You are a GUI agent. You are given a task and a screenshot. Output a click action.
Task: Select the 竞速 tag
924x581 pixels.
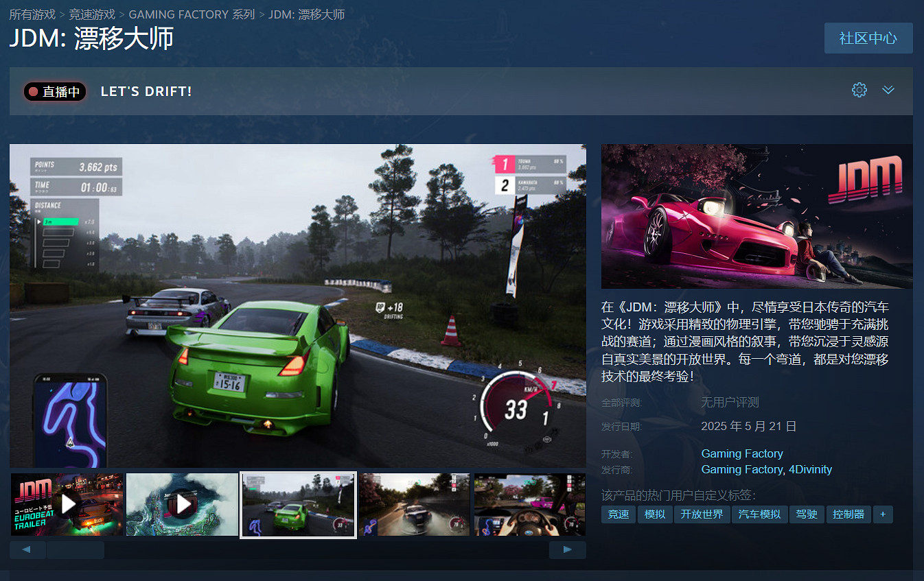[x=618, y=514]
